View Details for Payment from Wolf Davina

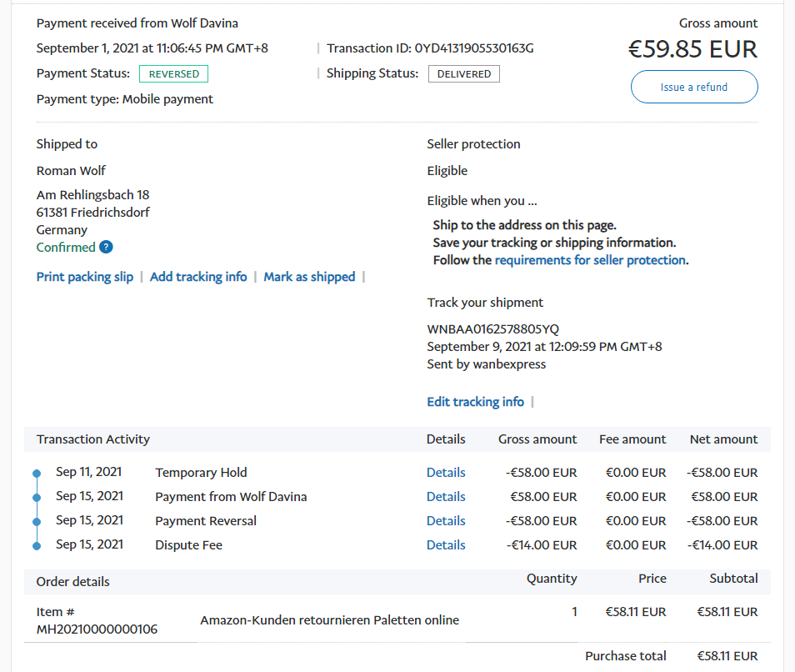(446, 497)
